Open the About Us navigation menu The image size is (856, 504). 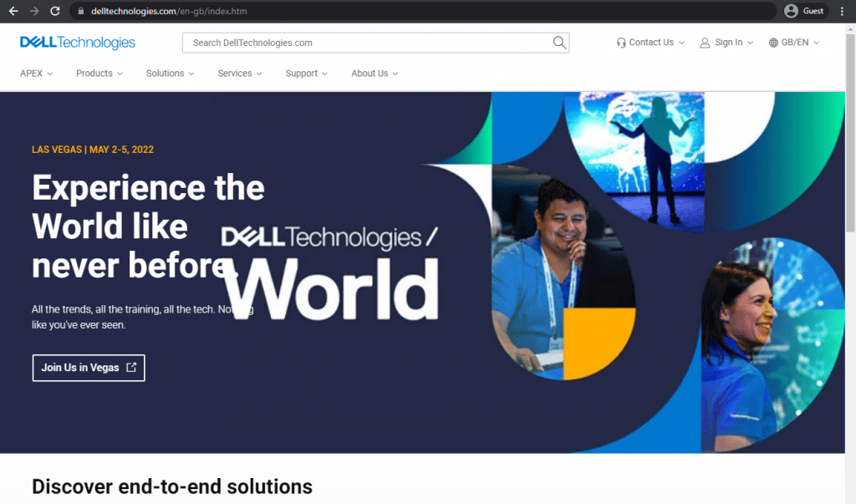374,74
